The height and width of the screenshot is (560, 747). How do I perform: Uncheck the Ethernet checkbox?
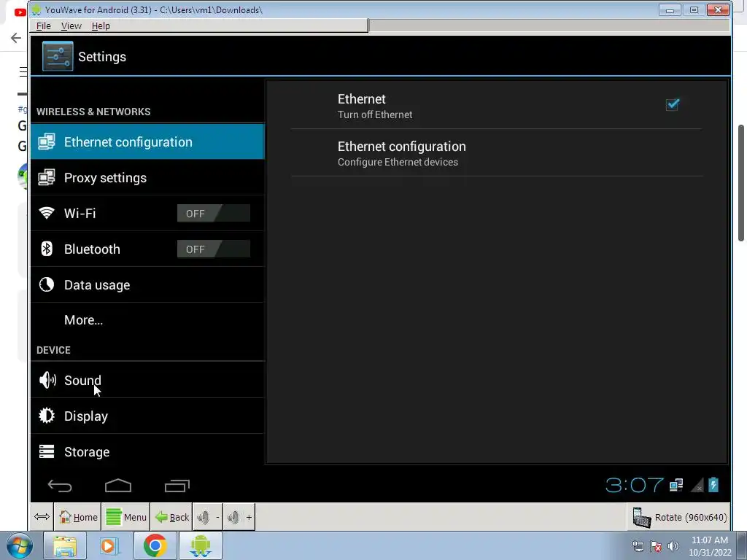(672, 104)
